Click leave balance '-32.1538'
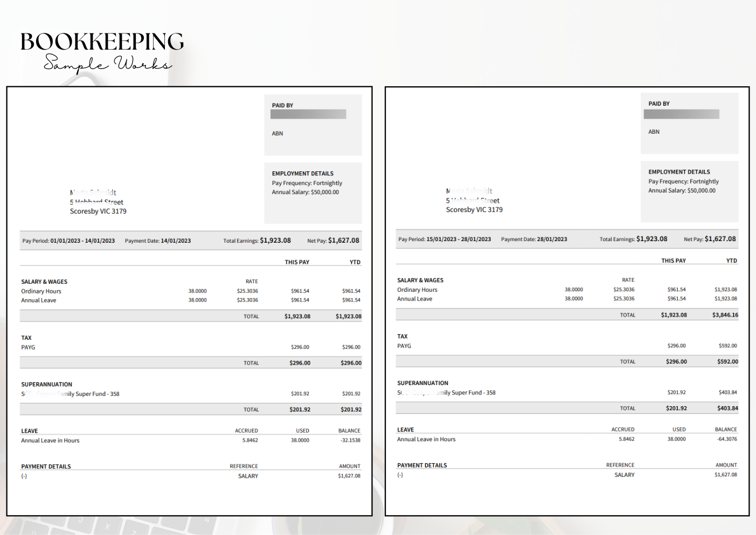Viewport: 756px width, 535px height. 350,441
